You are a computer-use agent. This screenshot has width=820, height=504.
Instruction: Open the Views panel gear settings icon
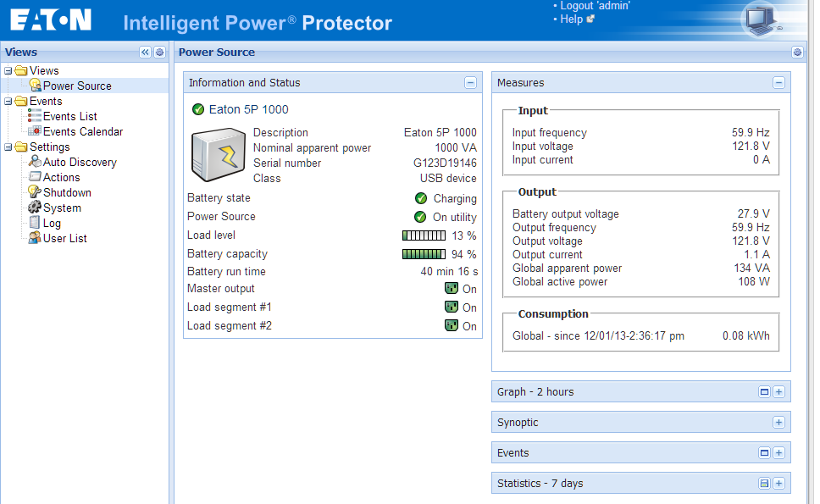pos(159,53)
